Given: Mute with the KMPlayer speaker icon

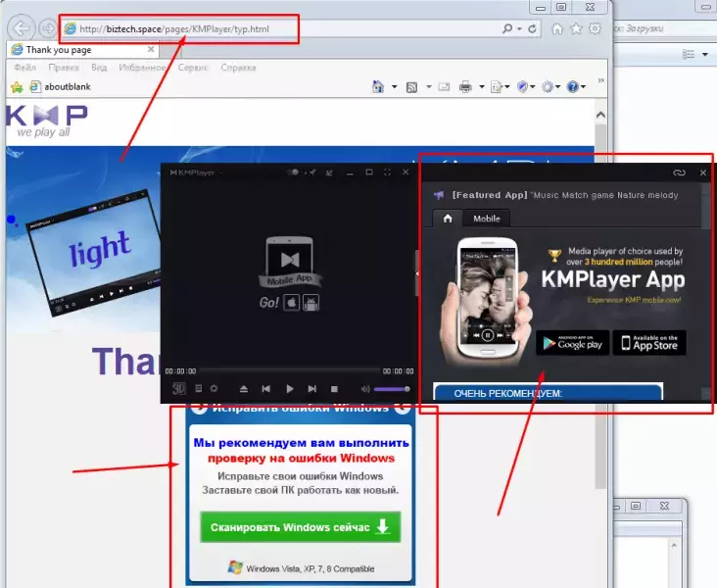Looking at the screenshot, I should 365,389.
